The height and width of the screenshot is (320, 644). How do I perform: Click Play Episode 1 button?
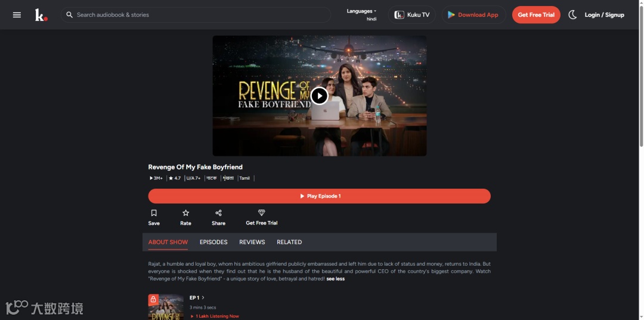coord(319,196)
